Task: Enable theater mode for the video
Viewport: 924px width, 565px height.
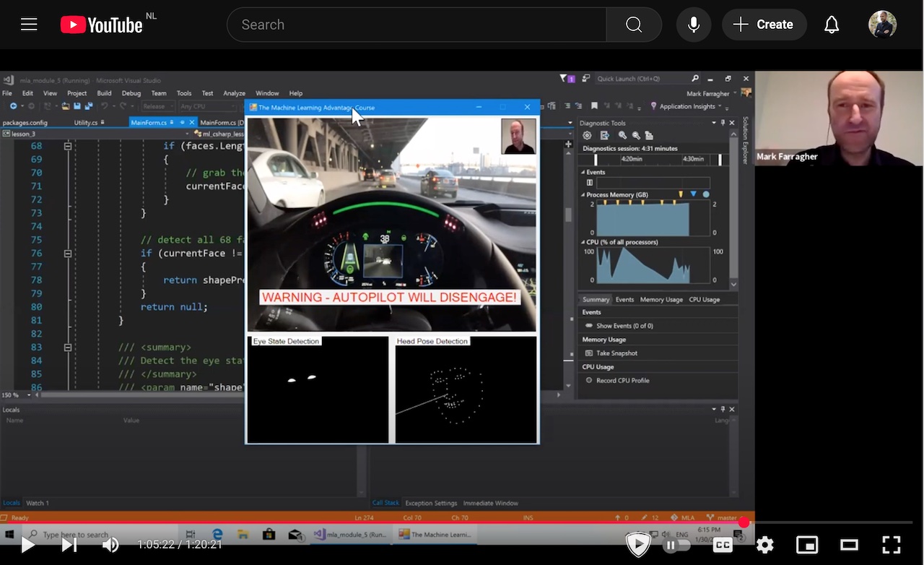Action: point(849,545)
